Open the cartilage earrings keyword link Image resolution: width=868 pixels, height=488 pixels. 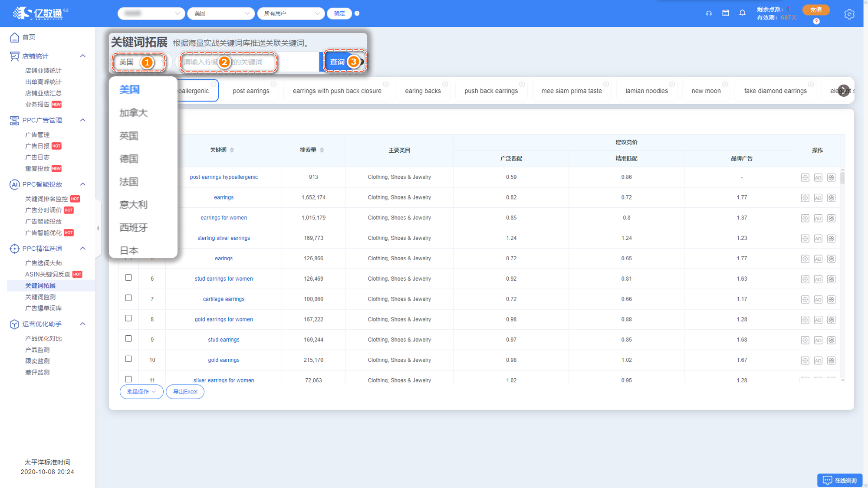pyautogui.click(x=224, y=299)
